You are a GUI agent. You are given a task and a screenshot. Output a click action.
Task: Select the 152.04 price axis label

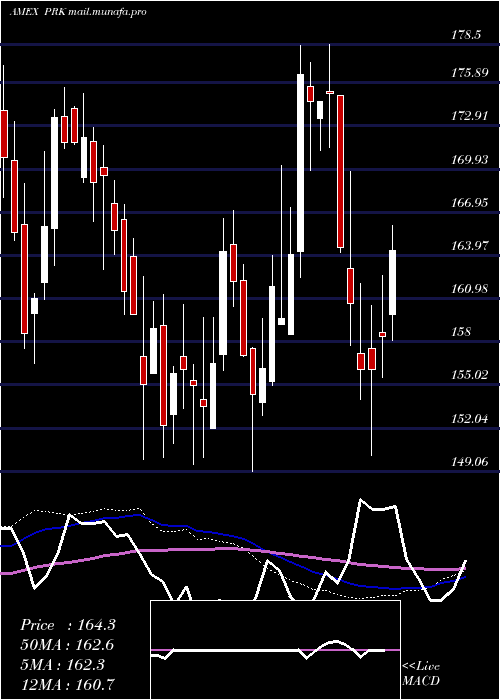469,418
